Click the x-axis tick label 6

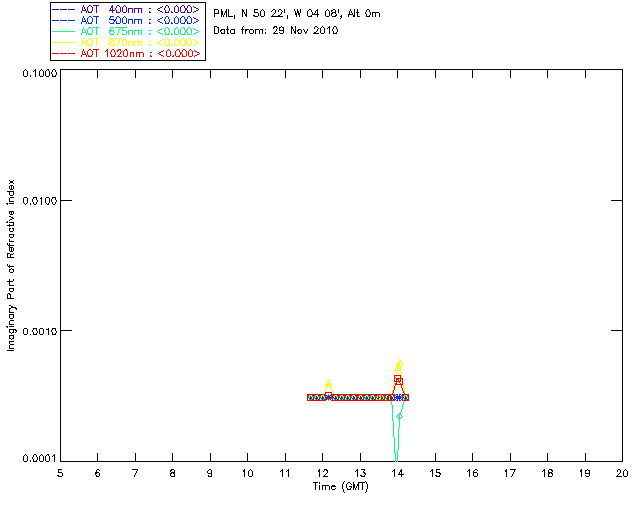point(98,474)
